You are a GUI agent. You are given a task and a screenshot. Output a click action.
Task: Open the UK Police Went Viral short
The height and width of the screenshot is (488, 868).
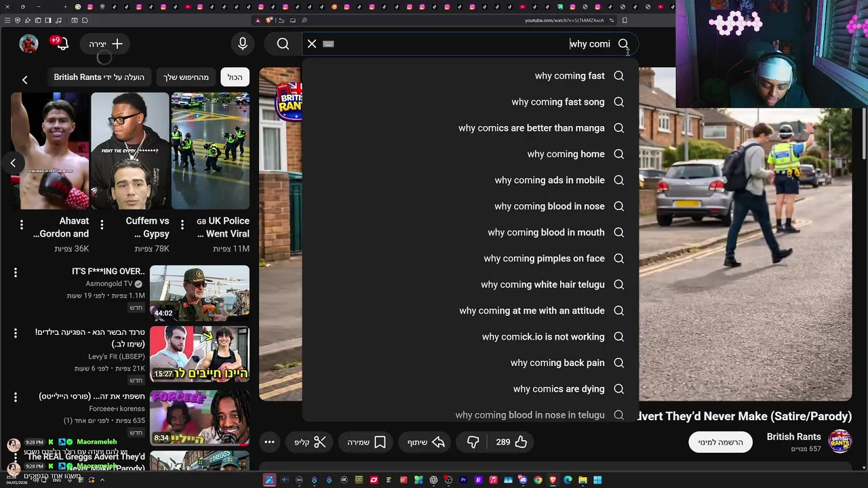pyautogui.click(x=210, y=150)
